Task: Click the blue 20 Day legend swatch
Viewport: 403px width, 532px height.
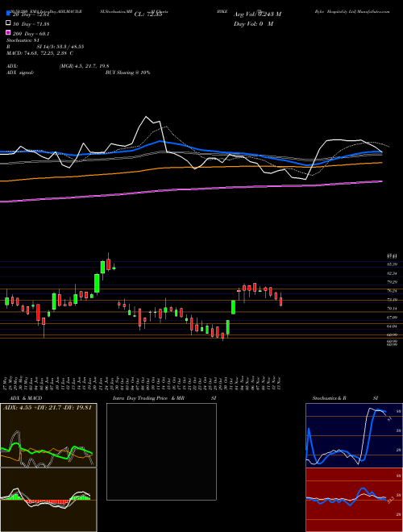Action: 8,13
